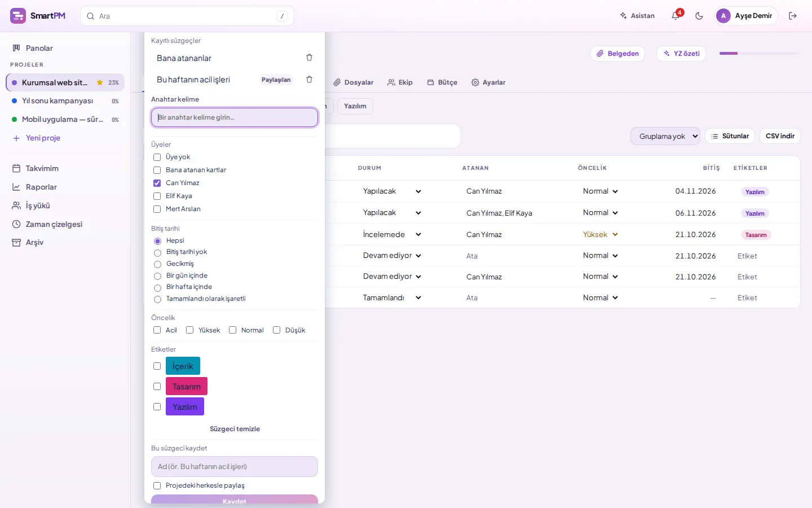This screenshot has height=508, width=812.
Task: Open the Asistan sparkle button
Action: 637,16
